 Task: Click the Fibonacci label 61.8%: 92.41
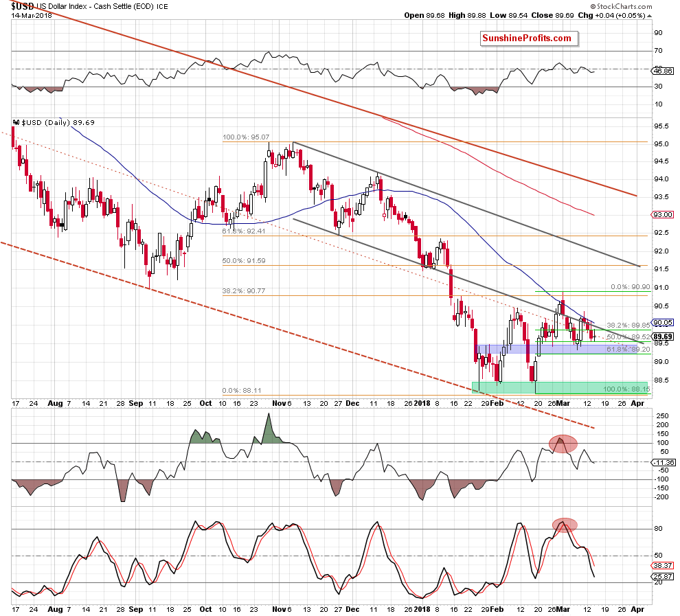[244, 231]
